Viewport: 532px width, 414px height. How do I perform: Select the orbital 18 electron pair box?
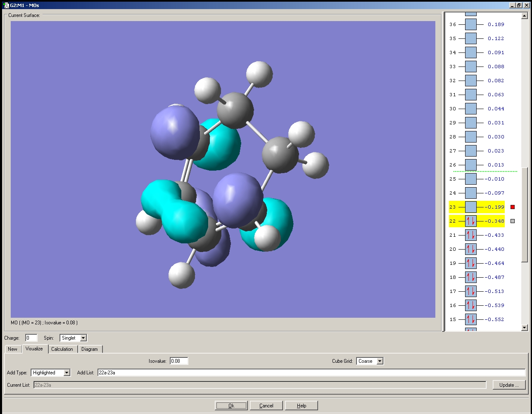tap(471, 277)
